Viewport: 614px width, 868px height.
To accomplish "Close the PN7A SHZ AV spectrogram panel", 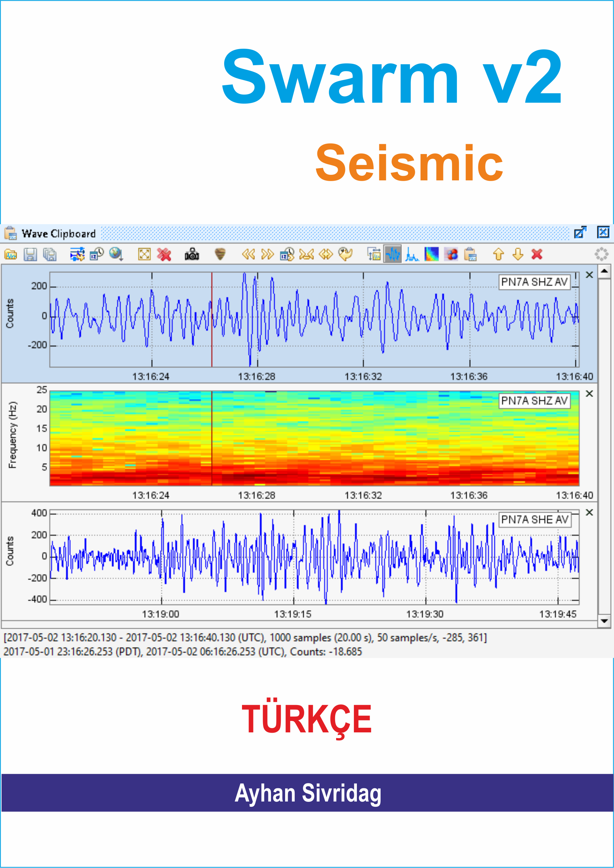I will [x=589, y=394].
